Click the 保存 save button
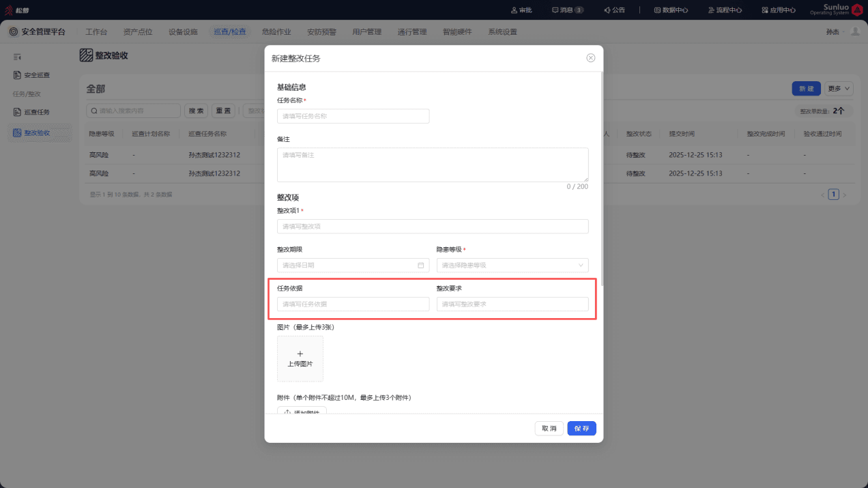This screenshot has width=868, height=488. point(582,429)
